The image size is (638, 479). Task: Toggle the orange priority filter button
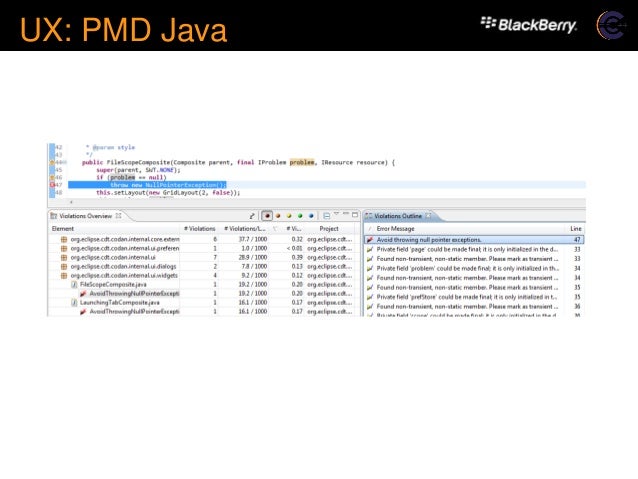278,216
